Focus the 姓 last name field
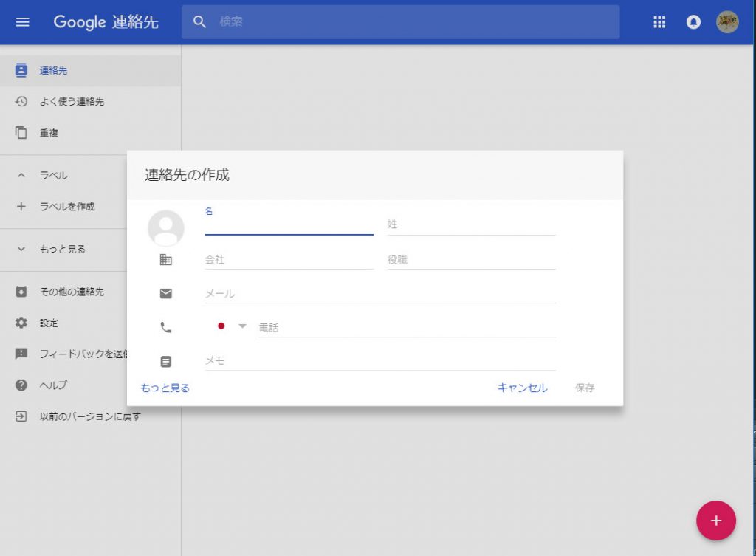 (472, 224)
